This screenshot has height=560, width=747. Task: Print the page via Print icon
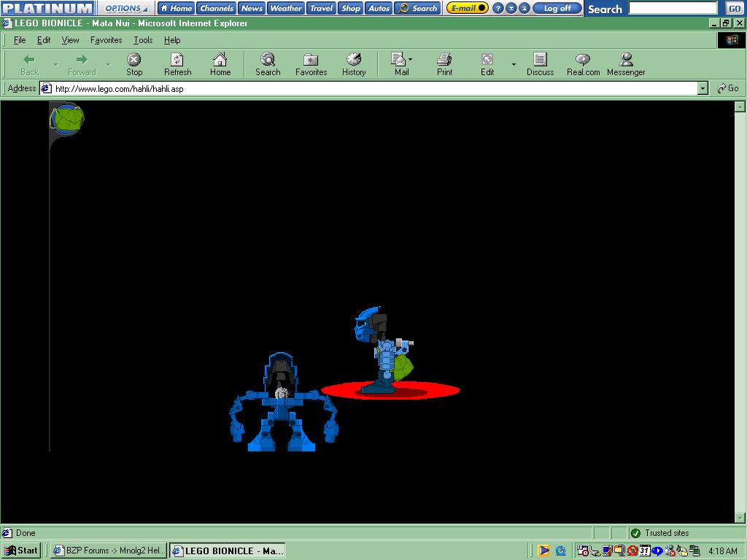click(444, 64)
